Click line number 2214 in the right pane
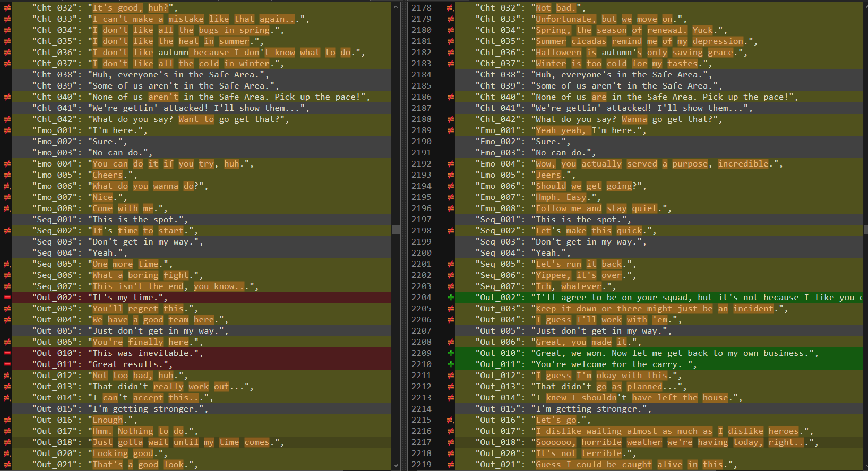868x471 pixels. click(x=422, y=409)
